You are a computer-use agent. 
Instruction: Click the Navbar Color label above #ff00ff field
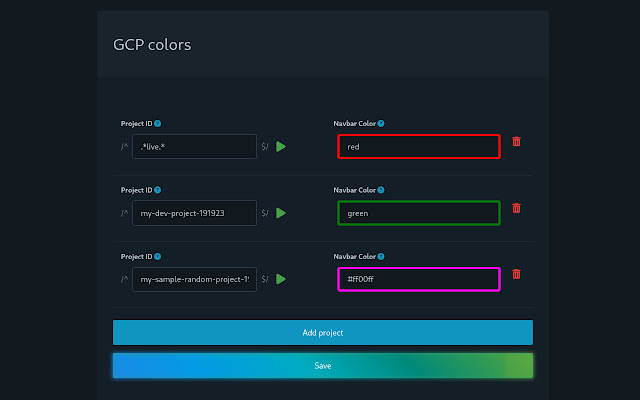[354, 256]
